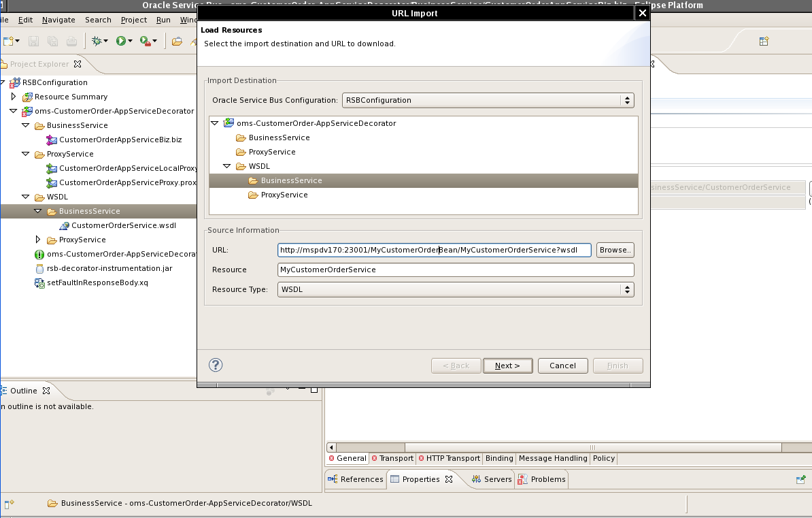Switch to the Message Handling tab
Screen dimensions: 812x518
552,458
